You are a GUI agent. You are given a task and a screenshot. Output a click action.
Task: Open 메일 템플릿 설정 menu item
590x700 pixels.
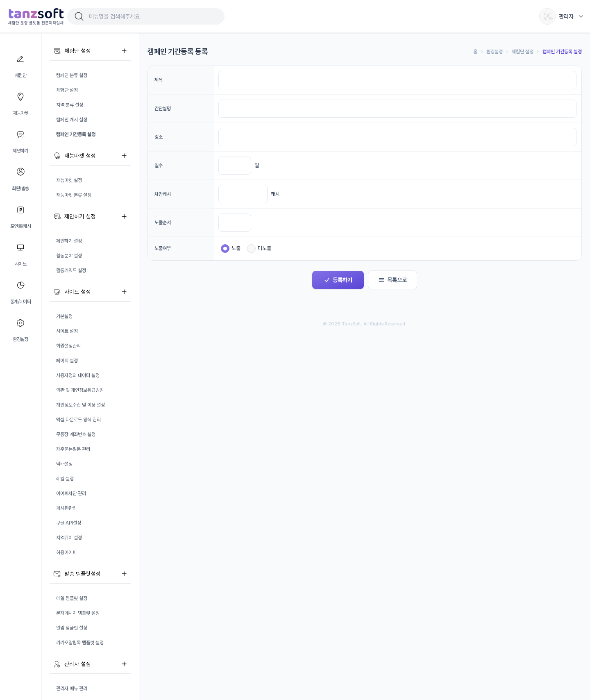pos(72,598)
